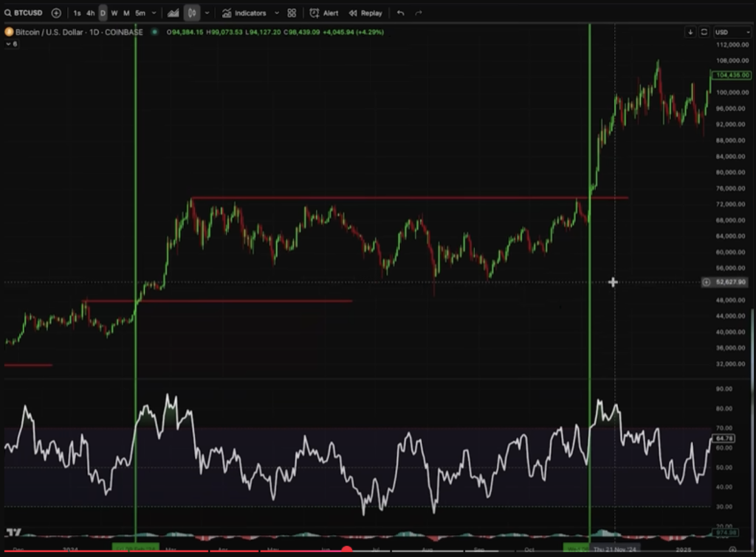Expand the timeframe dropdown arrow
The height and width of the screenshot is (557, 756).
click(154, 13)
